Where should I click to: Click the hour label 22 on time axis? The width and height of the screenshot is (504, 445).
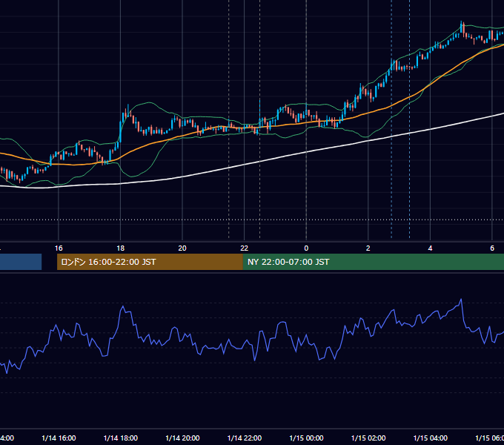245,248
